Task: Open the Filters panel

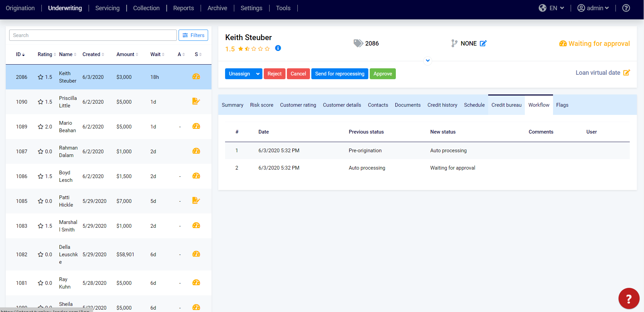Action: click(193, 35)
